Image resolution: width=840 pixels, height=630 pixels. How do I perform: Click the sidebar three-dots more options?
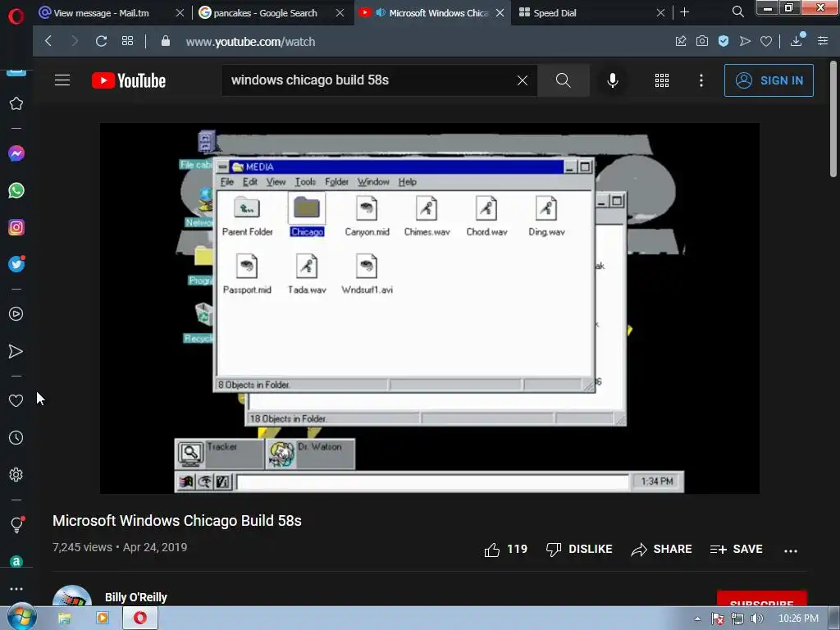click(x=16, y=589)
